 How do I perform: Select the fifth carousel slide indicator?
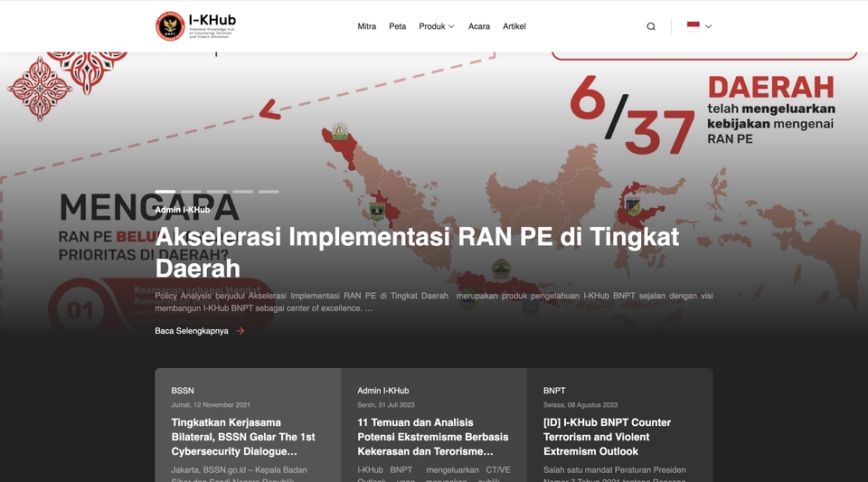(x=269, y=192)
